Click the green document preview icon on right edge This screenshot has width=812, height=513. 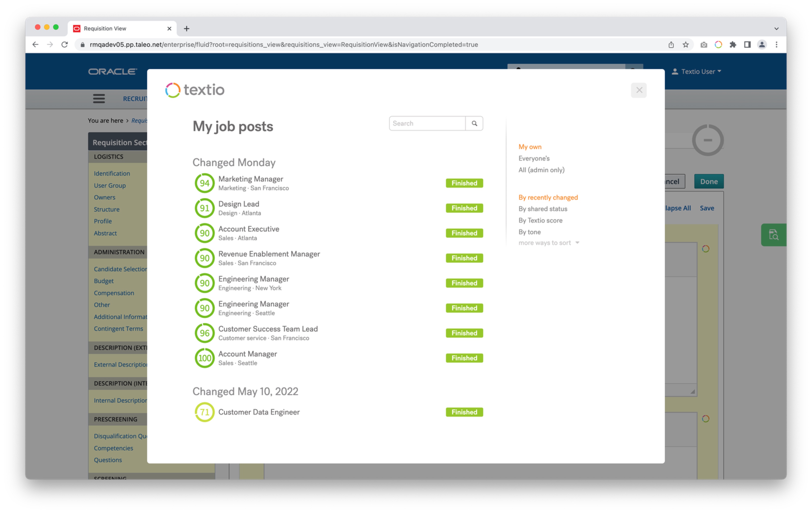click(774, 235)
